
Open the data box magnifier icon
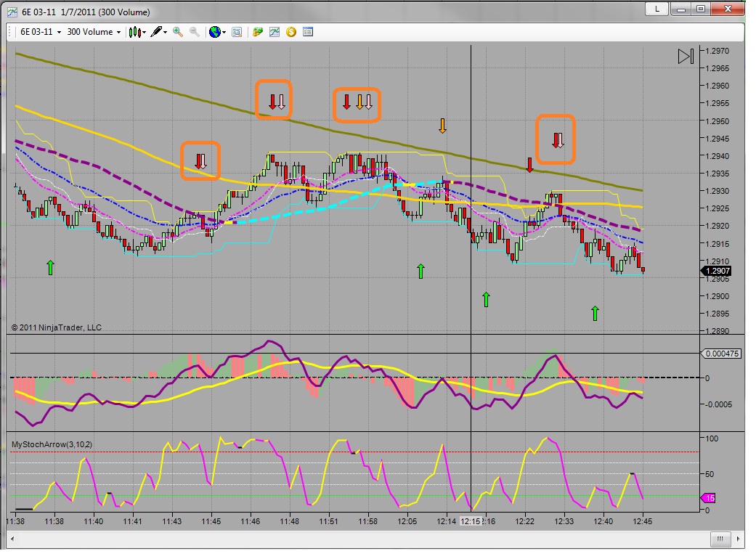237,32
